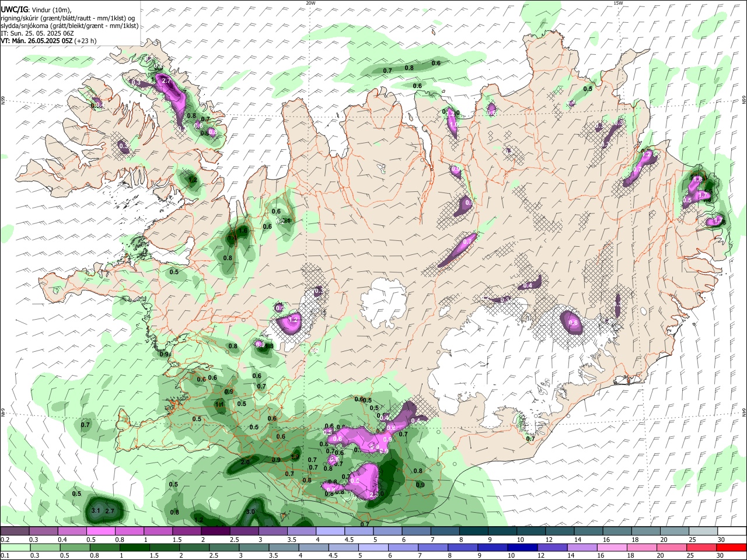Select the slate blue snow swatch labeled 6
This screenshot has width=747, height=560.
coord(416,531)
